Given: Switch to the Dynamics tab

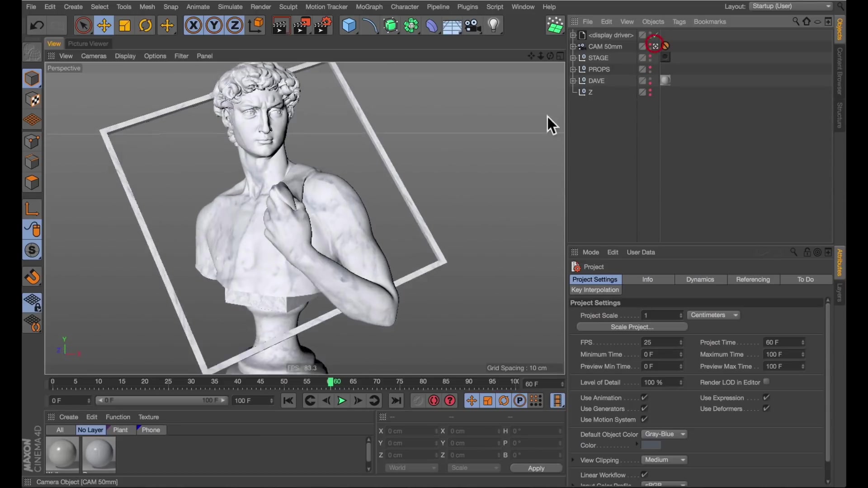Looking at the screenshot, I should [700, 279].
